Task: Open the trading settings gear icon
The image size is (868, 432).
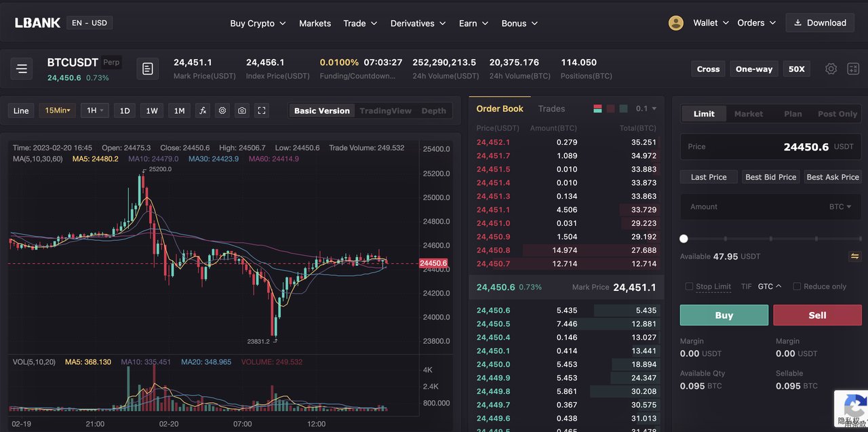Action: pyautogui.click(x=831, y=68)
